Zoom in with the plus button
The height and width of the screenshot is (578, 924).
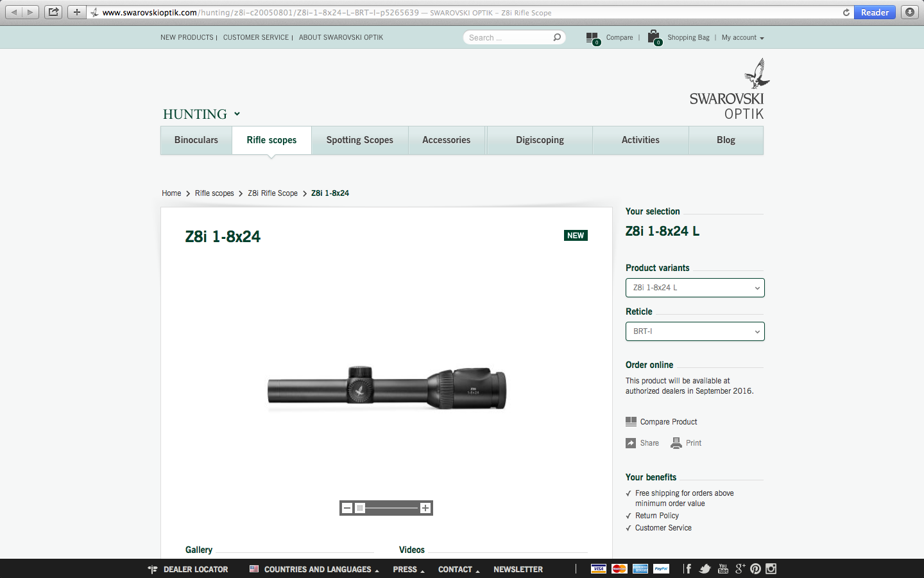pyautogui.click(x=425, y=508)
